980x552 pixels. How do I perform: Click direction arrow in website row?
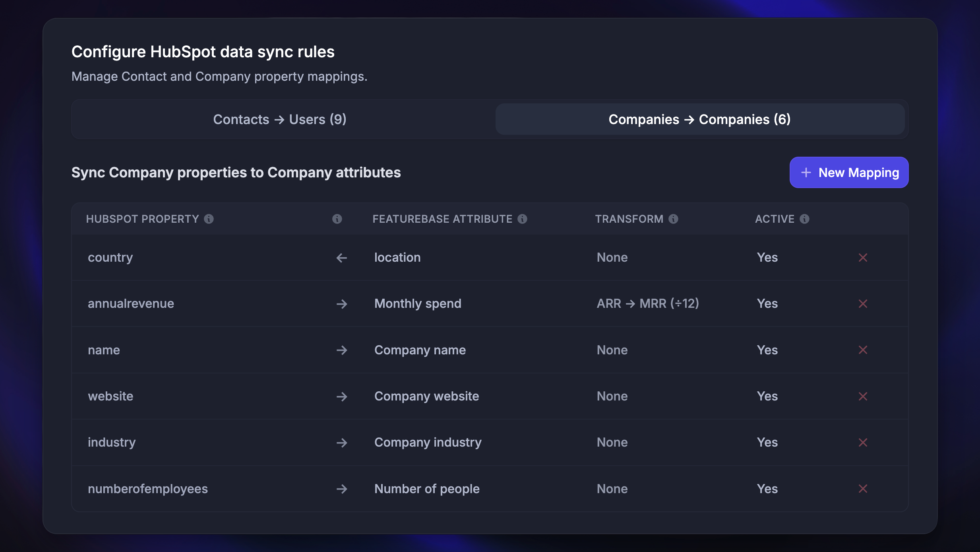342,397
